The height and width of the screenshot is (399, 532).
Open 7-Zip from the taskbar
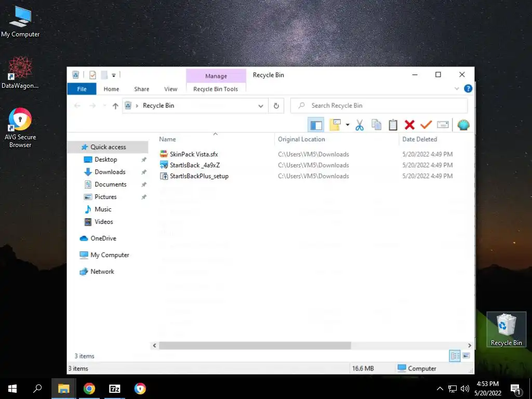click(115, 389)
